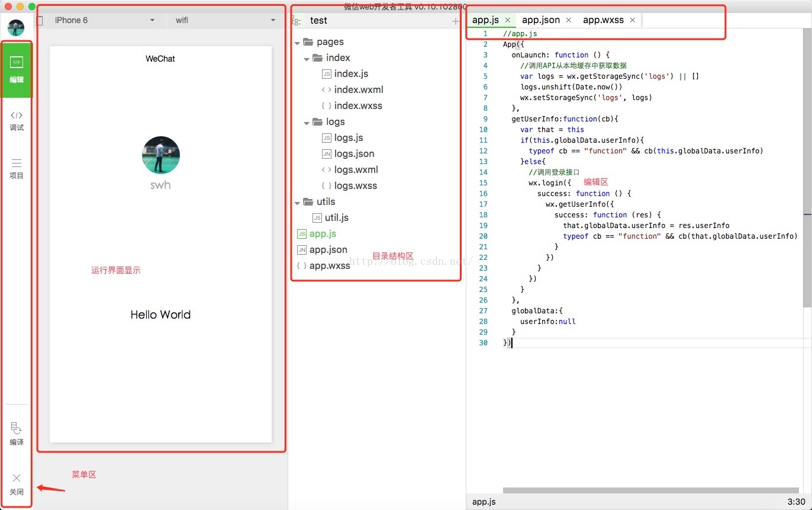
Task: Click the horizontal scrollbar in code editor
Action: (x=651, y=490)
